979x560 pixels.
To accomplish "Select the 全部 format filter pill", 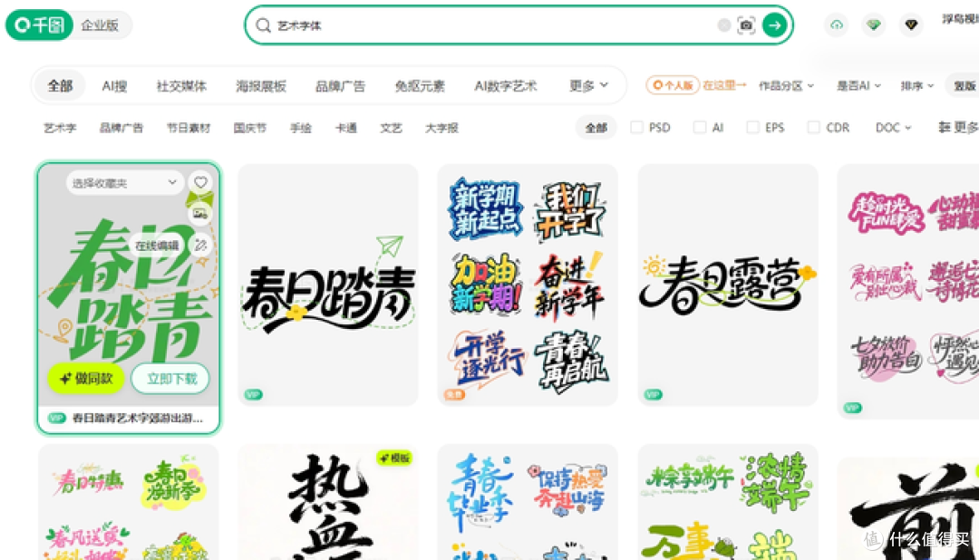I will coord(596,128).
